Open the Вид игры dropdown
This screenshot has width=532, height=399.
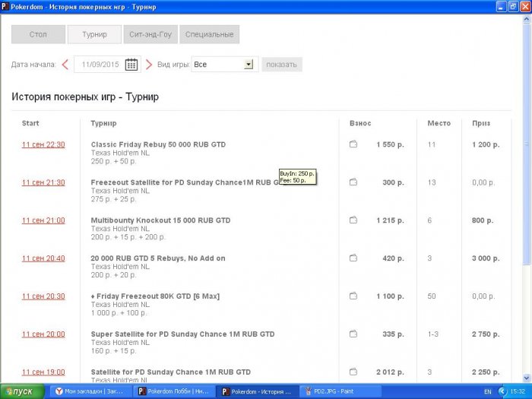pyautogui.click(x=224, y=65)
